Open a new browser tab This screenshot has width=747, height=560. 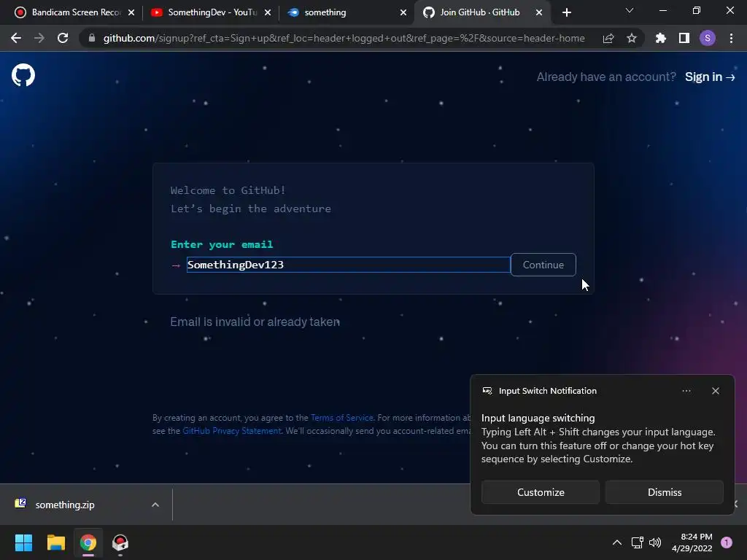[x=566, y=12]
